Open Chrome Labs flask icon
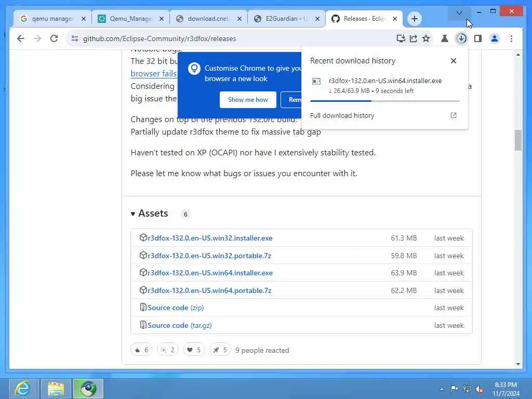The width and height of the screenshot is (532, 399). click(445, 38)
